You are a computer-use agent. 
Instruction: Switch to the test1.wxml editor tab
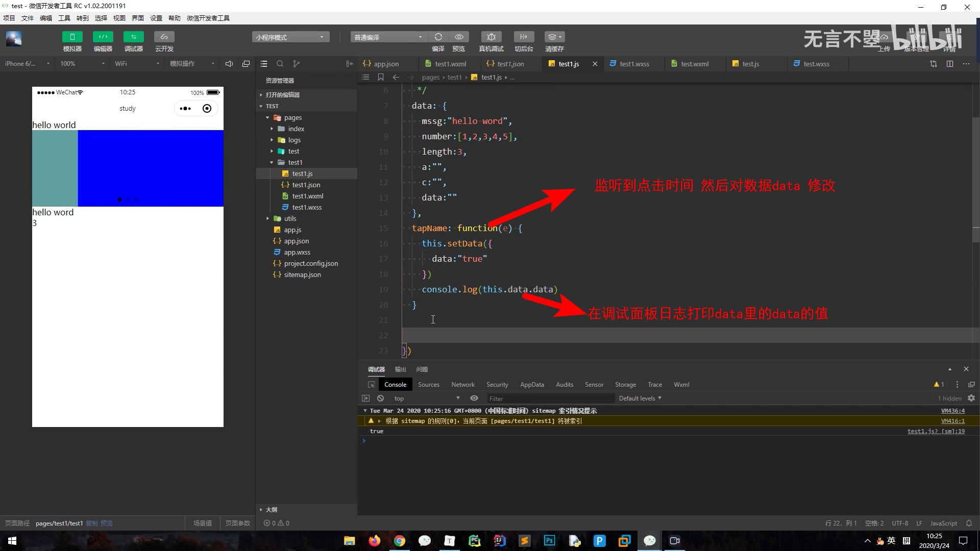450,64
